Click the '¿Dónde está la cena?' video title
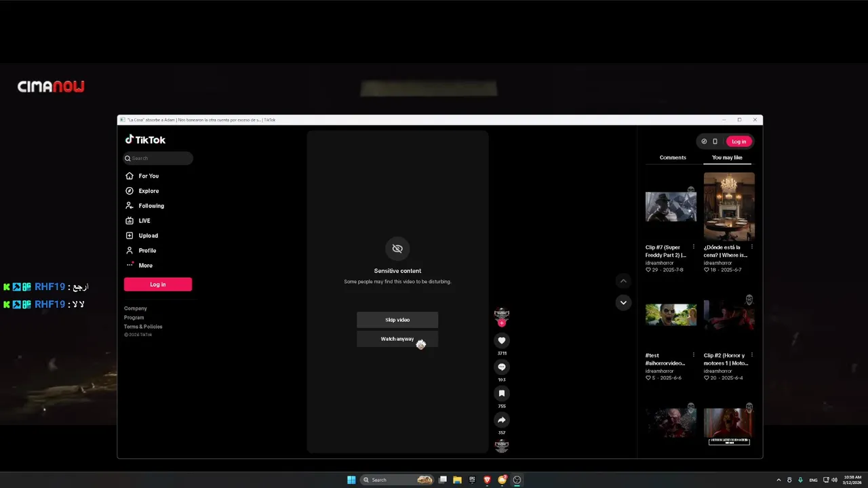868x488 pixels. pyautogui.click(x=726, y=251)
